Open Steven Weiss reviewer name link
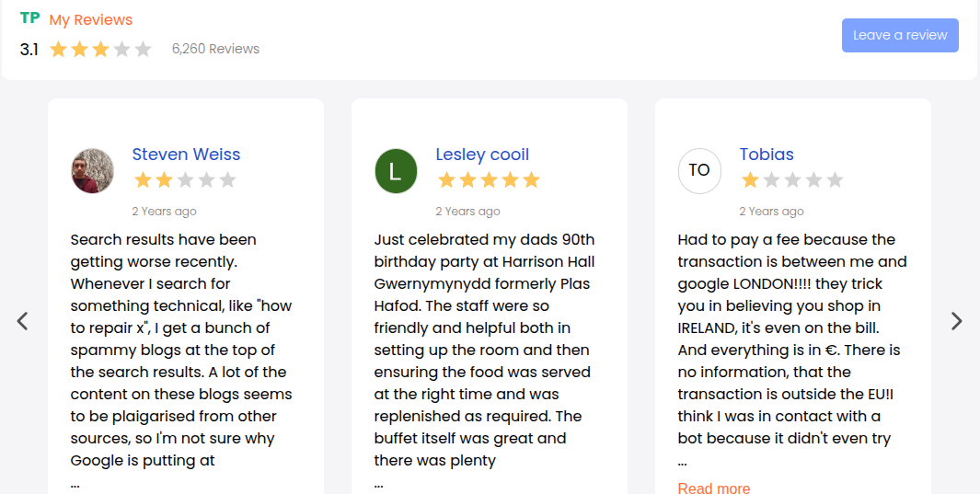Viewport: 980px width, 494px height. point(186,155)
